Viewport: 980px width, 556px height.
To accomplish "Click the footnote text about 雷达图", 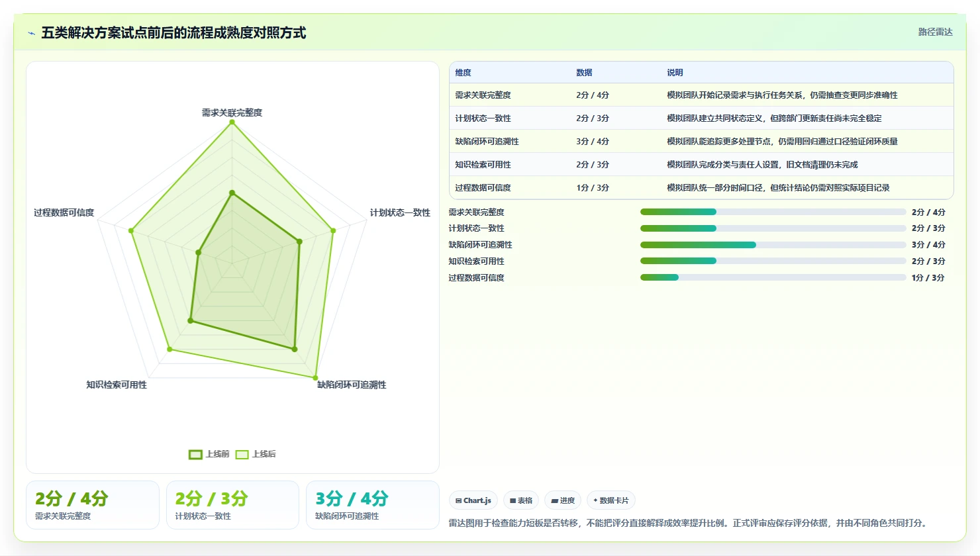I will [x=689, y=523].
